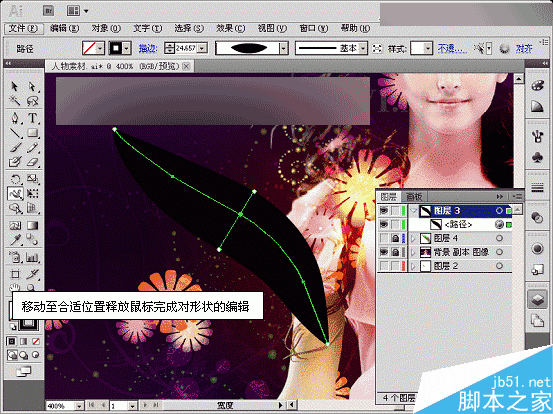
Task: Open the stroke color dropdown arrow
Action: pos(127,48)
